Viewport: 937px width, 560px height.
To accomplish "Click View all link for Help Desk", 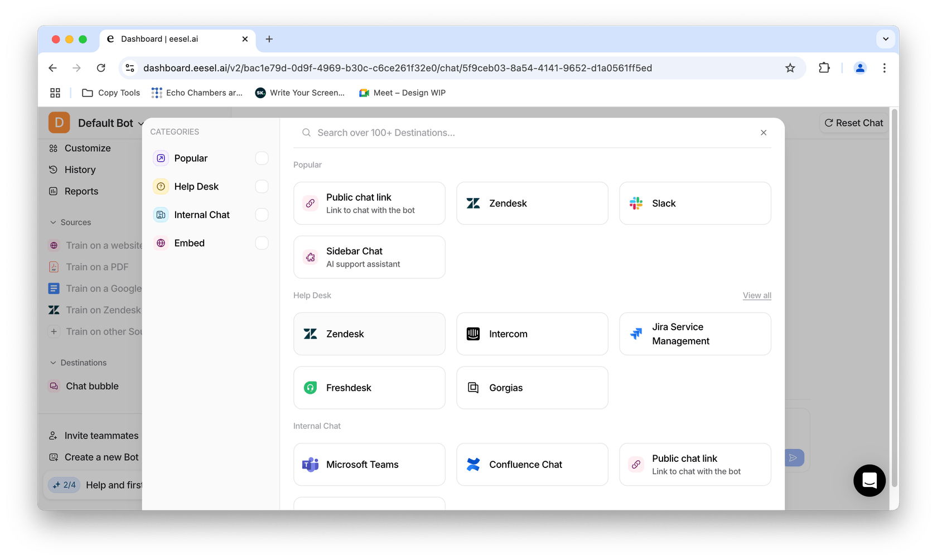I will 757,296.
